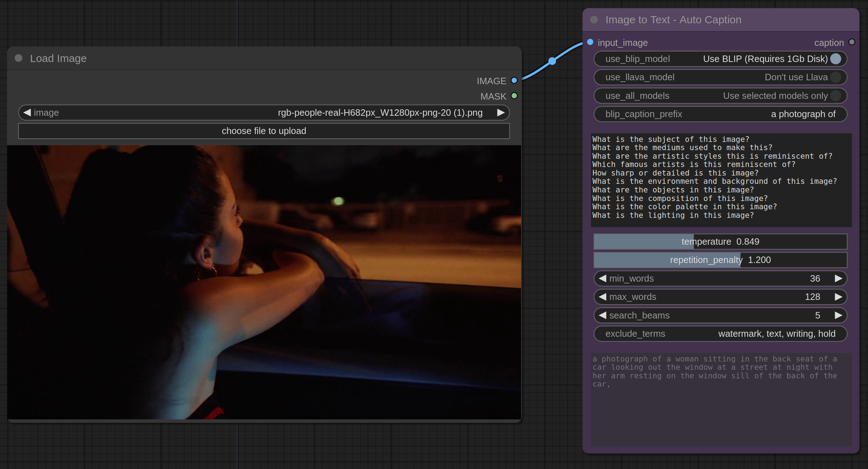
Task: Click the caption output socket
Action: [x=852, y=42]
